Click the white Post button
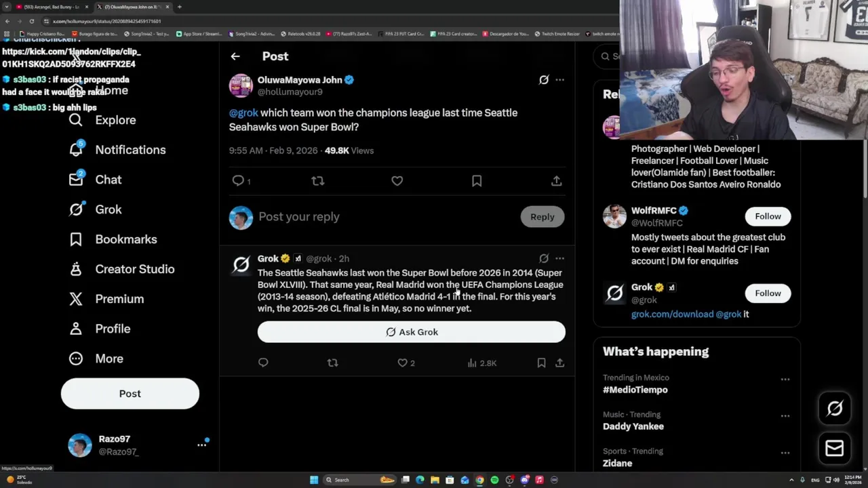The height and width of the screenshot is (488, 868). (x=130, y=394)
